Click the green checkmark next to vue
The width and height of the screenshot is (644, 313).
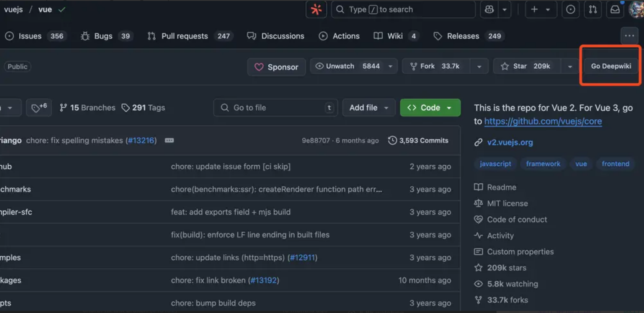pos(61,9)
